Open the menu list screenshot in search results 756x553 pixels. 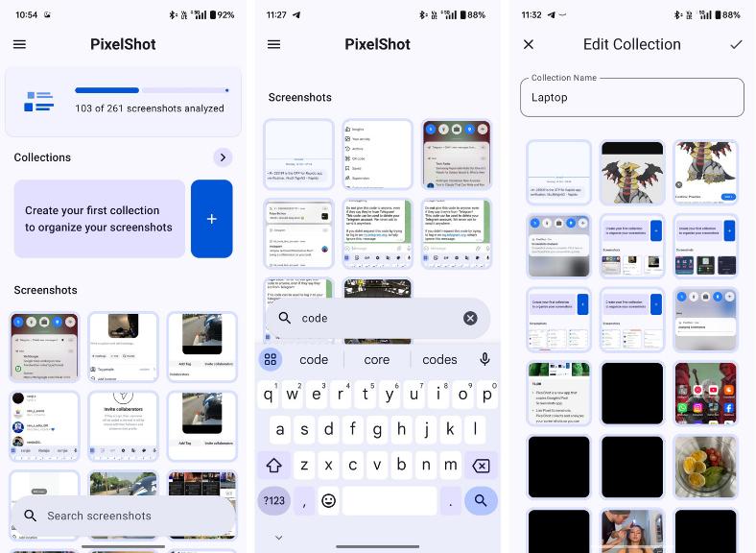coord(377,154)
